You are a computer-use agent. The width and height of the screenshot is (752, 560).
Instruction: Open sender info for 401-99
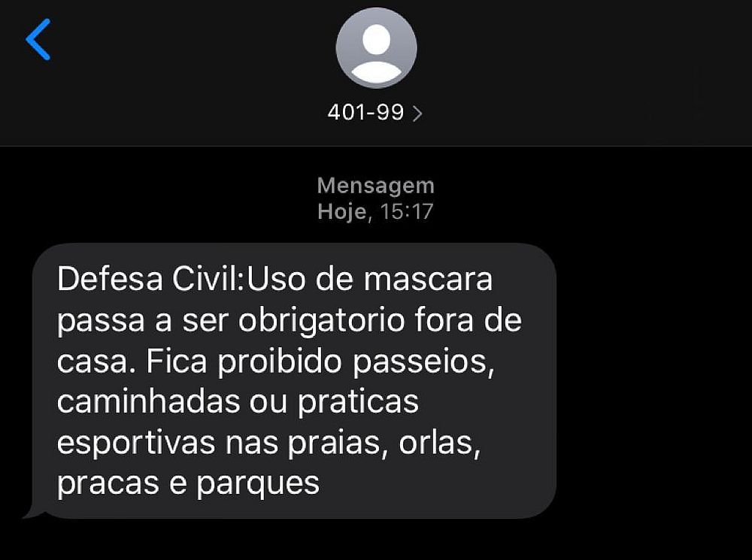[x=365, y=112]
